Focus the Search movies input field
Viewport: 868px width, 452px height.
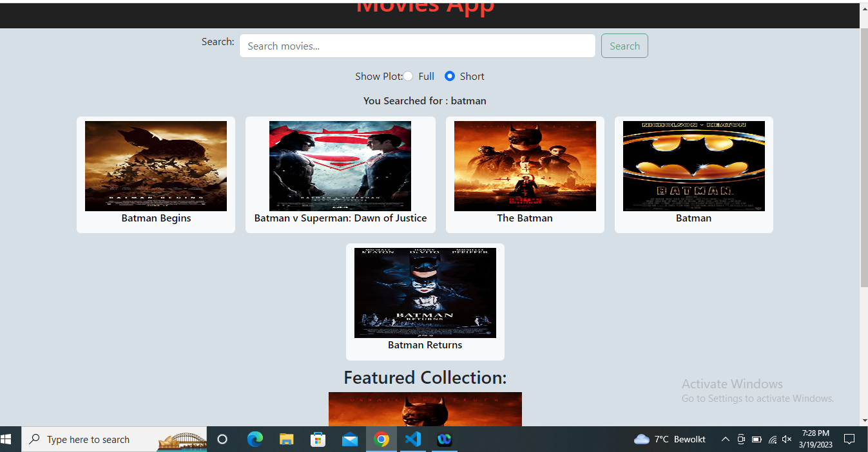[x=418, y=46]
